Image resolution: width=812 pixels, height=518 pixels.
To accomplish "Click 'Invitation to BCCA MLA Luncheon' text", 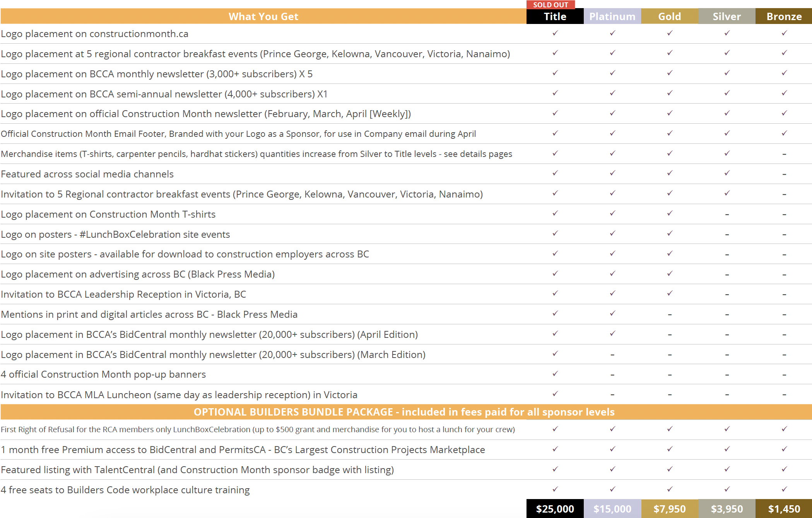I will pyautogui.click(x=179, y=395).
